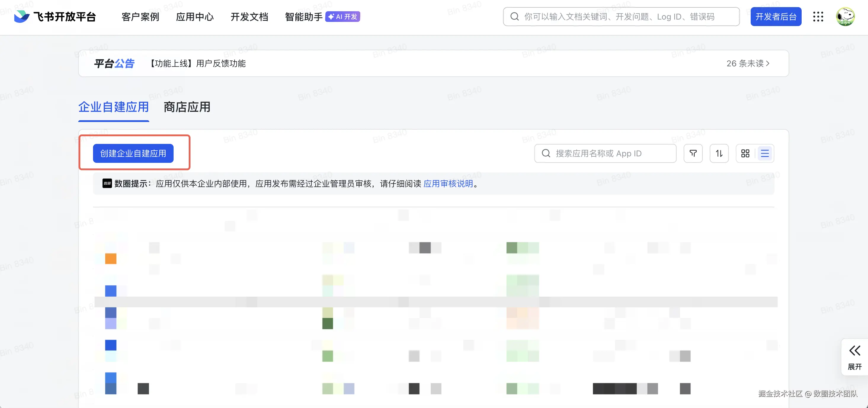Screen dimensions: 868x408
Task: Switch to list view layout
Action: click(x=765, y=153)
